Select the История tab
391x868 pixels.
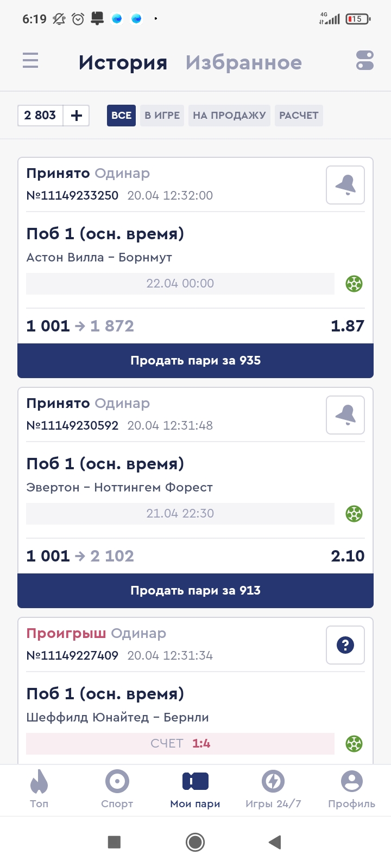point(123,63)
